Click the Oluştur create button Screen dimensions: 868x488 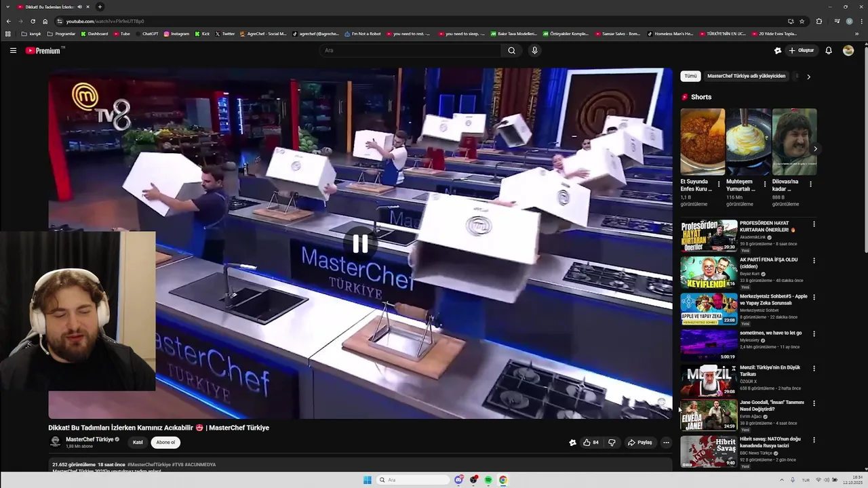801,50
